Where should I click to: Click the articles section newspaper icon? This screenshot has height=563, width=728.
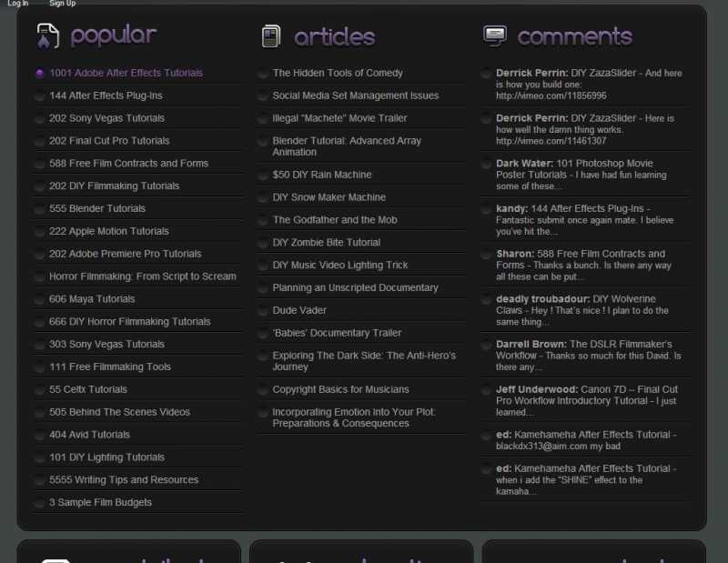click(x=271, y=36)
